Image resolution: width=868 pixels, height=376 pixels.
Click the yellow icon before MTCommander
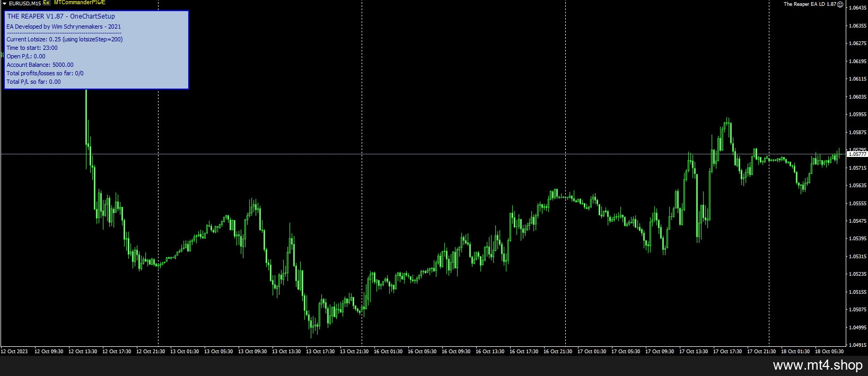tap(47, 3)
